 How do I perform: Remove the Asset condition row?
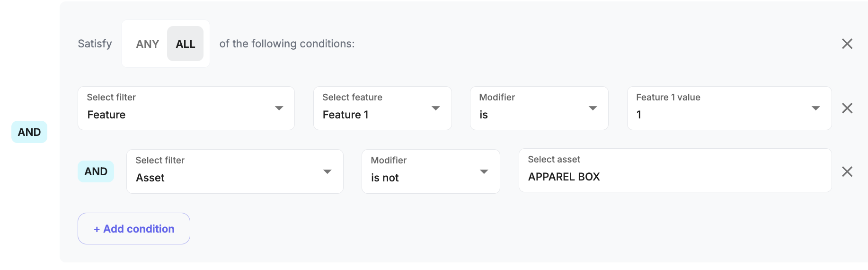[x=847, y=171]
